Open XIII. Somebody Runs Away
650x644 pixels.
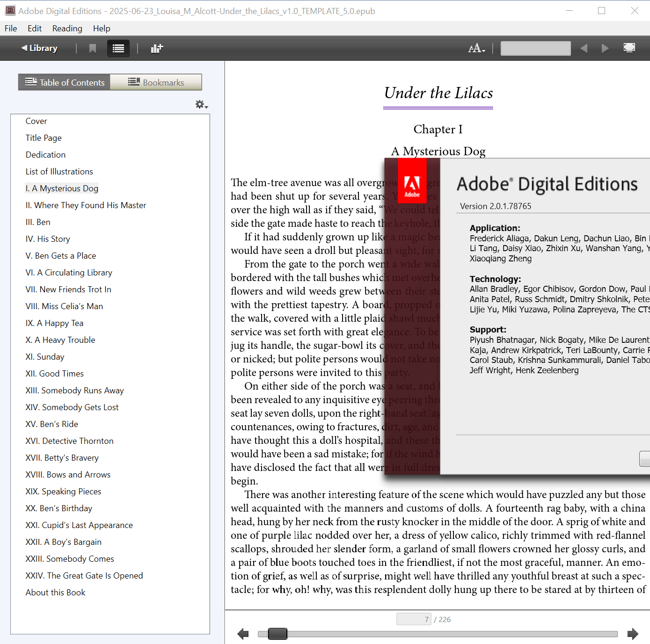pyautogui.click(x=75, y=391)
